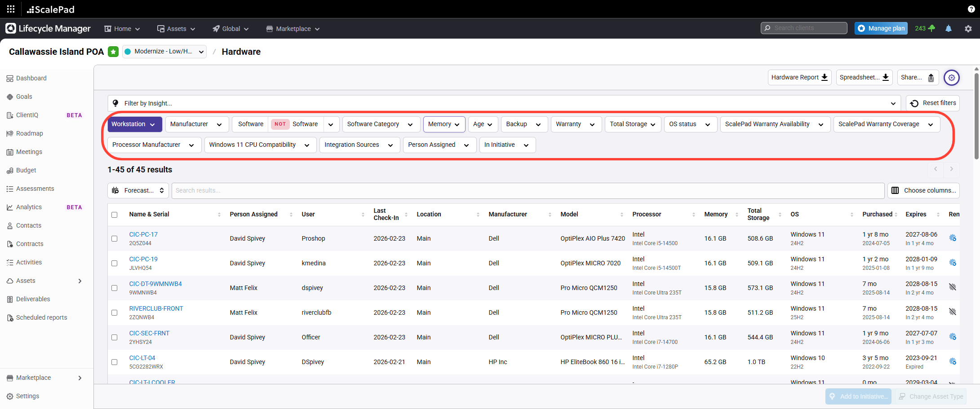Open the Windows 11 CPU Compatibility filter
Screen dimensions: 980x409
coord(260,145)
